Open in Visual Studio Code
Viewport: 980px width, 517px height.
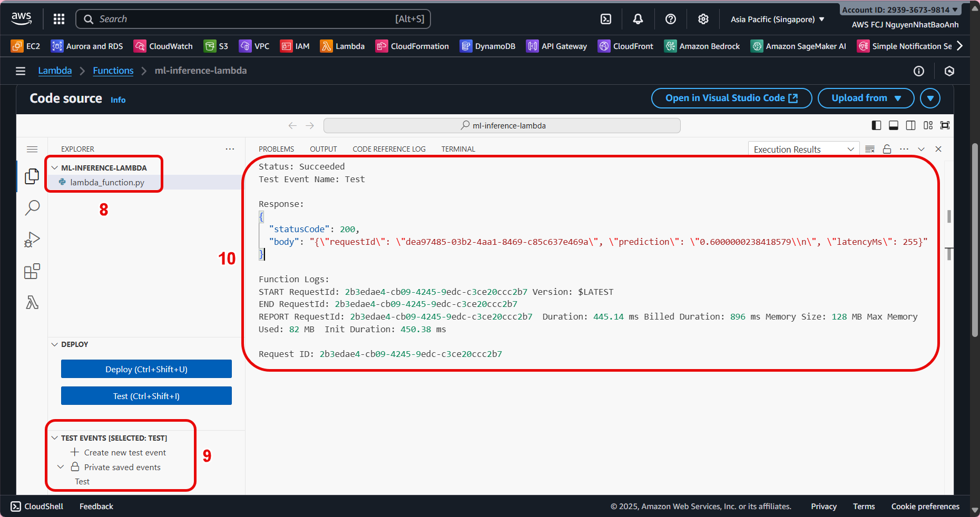(x=731, y=98)
